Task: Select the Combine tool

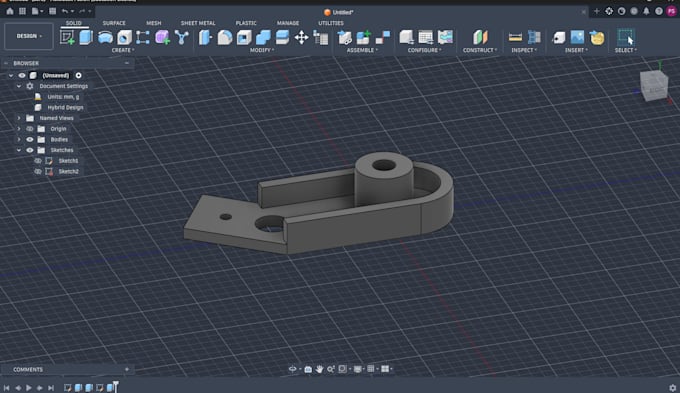Action: [x=263, y=37]
